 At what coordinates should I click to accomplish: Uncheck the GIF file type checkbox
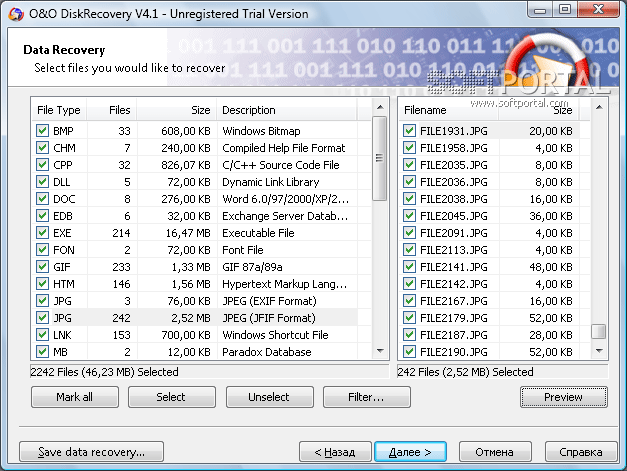[42, 267]
